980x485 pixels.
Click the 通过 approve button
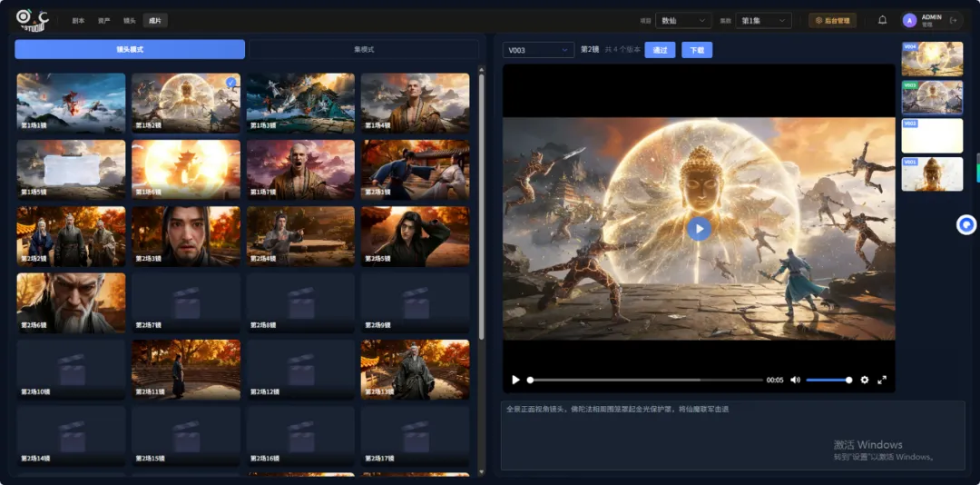(660, 50)
